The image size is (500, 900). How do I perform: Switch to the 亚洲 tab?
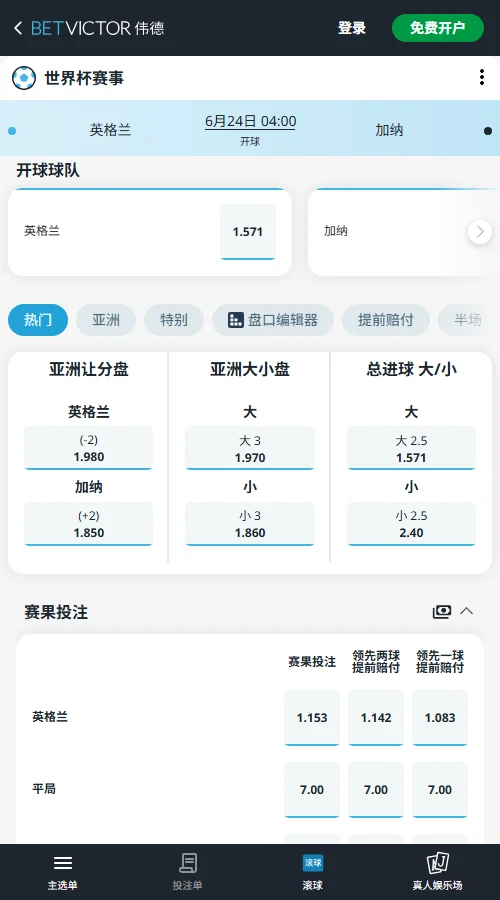coord(106,320)
